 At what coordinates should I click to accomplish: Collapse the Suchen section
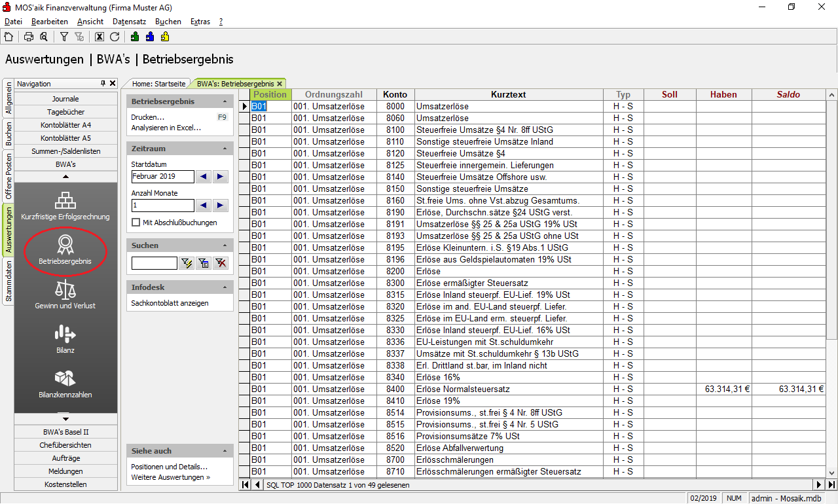click(x=225, y=245)
